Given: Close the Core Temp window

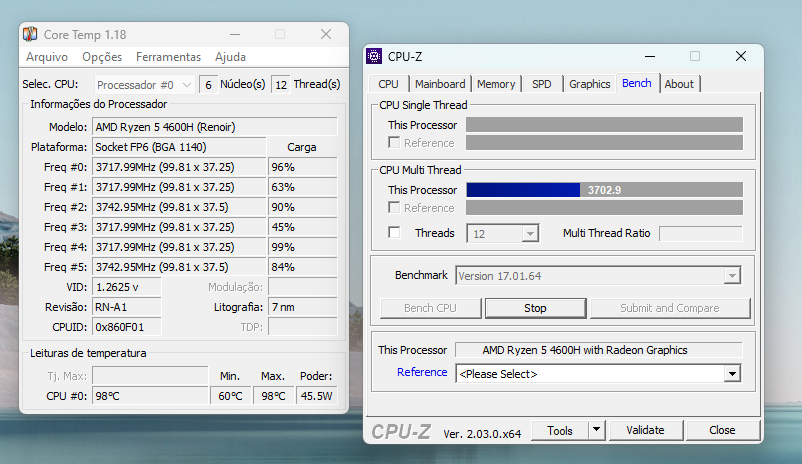Looking at the screenshot, I should 326,34.
